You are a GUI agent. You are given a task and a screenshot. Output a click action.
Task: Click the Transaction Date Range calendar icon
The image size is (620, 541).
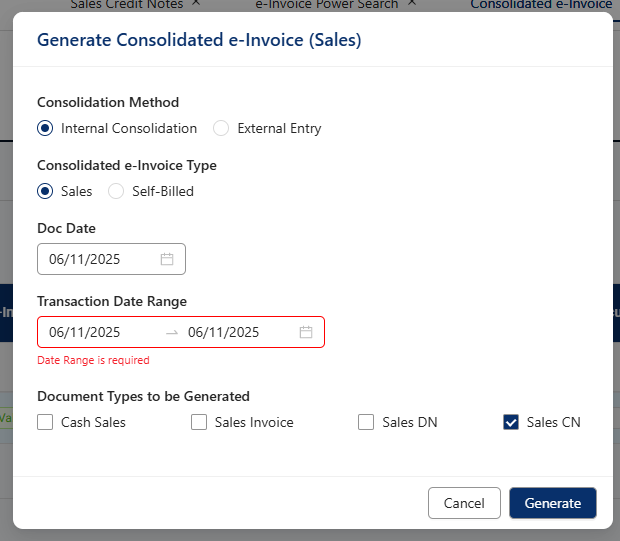(x=306, y=332)
